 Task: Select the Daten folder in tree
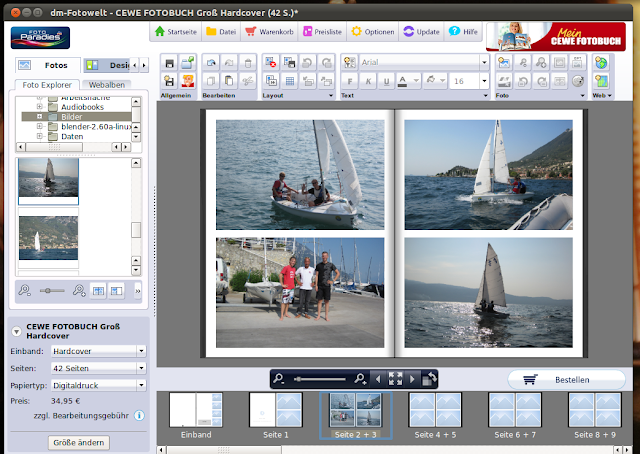click(72, 136)
